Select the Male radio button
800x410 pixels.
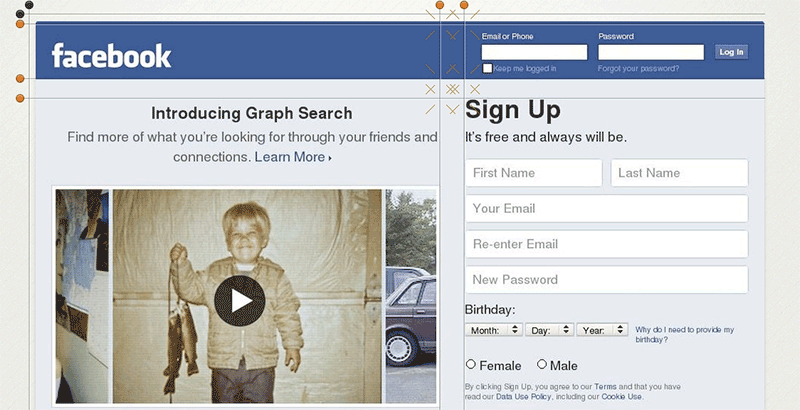pos(542,364)
